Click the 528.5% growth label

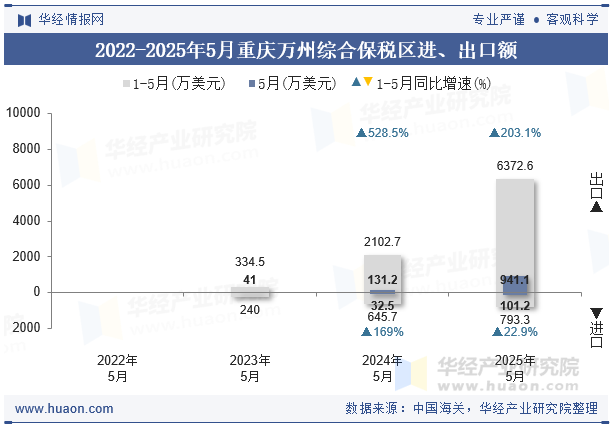(x=388, y=133)
